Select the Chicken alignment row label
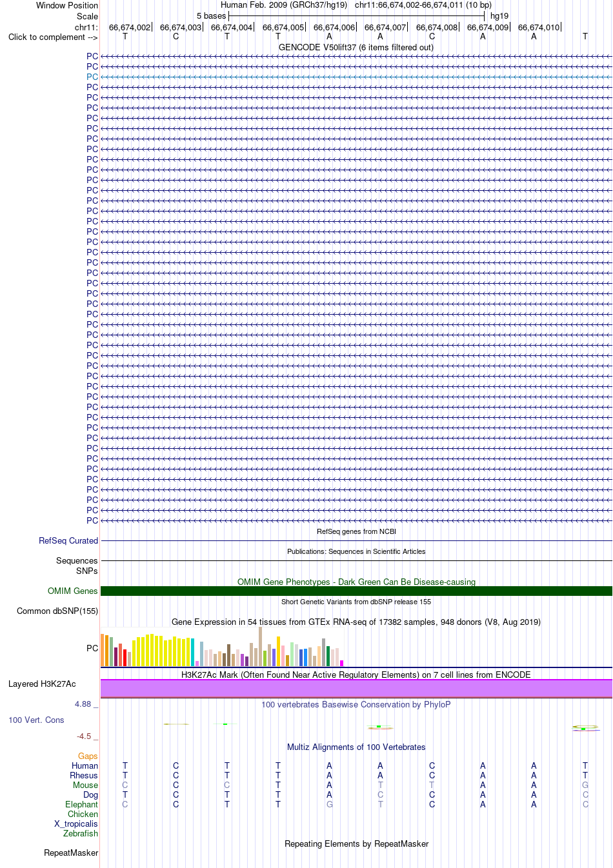Viewport: 613px width, 868px height. (83, 814)
